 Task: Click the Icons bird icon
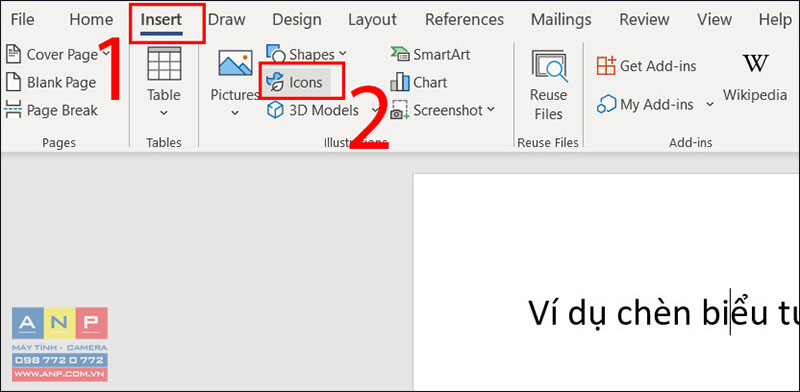click(276, 82)
